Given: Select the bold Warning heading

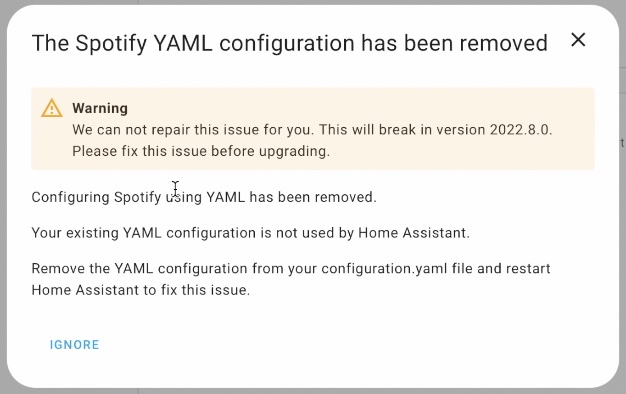Looking at the screenshot, I should point(100,108).
